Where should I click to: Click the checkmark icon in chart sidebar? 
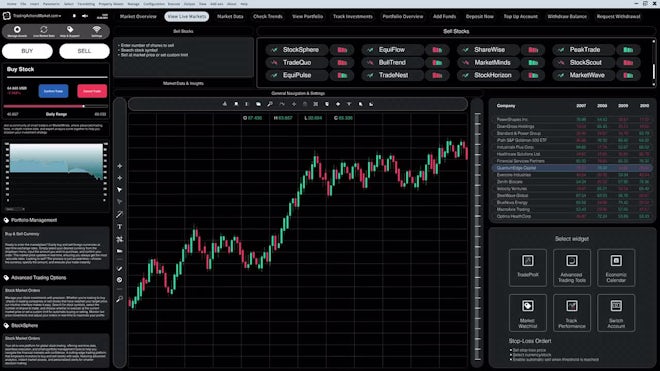coord(120,268)
